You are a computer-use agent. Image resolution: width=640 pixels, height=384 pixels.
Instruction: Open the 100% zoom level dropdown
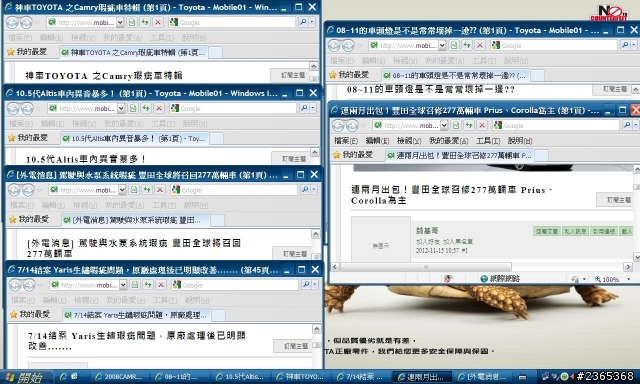tap(629, 279)
